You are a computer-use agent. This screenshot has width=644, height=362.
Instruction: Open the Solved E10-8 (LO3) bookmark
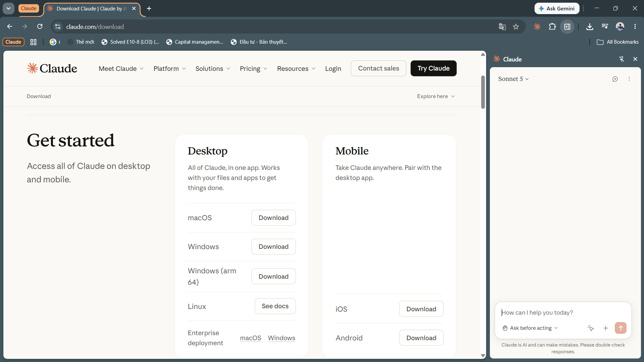tap(131, 42)
